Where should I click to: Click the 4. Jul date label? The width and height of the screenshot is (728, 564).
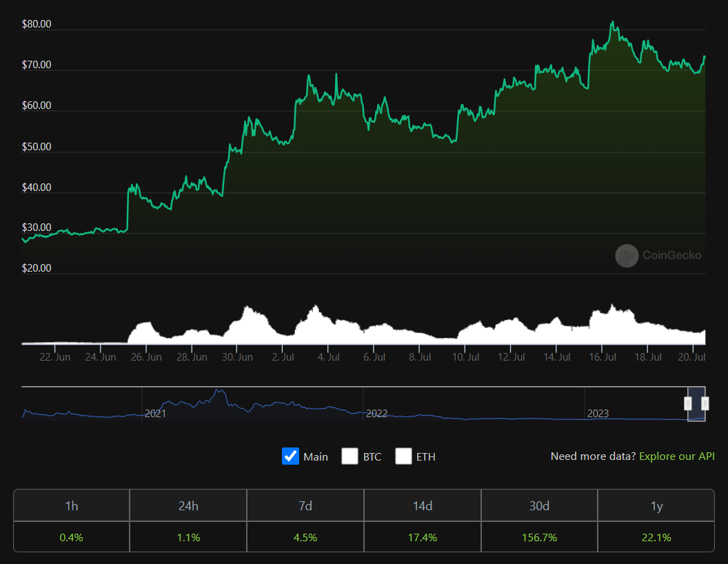coord(328,357)
